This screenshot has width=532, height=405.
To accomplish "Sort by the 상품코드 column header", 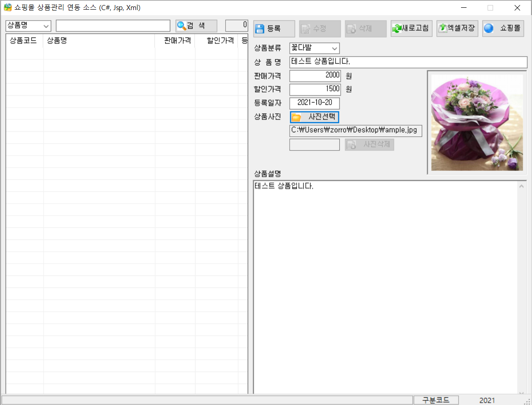I will [x=24, y=41].
